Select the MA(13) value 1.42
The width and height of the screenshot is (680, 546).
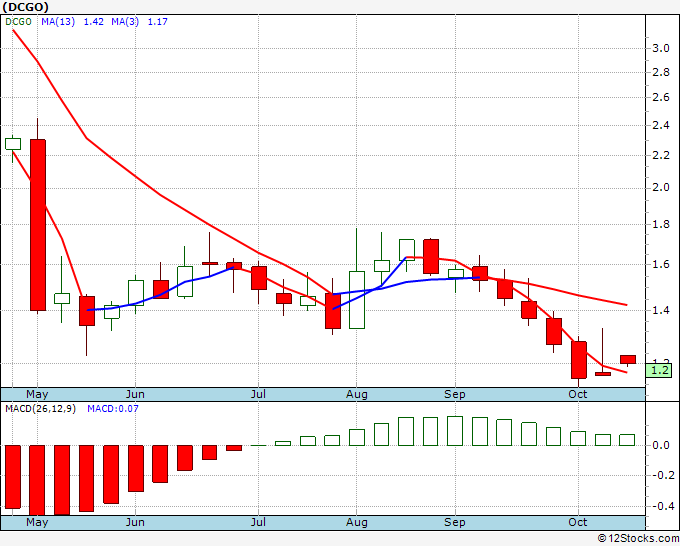pos(93,22)
